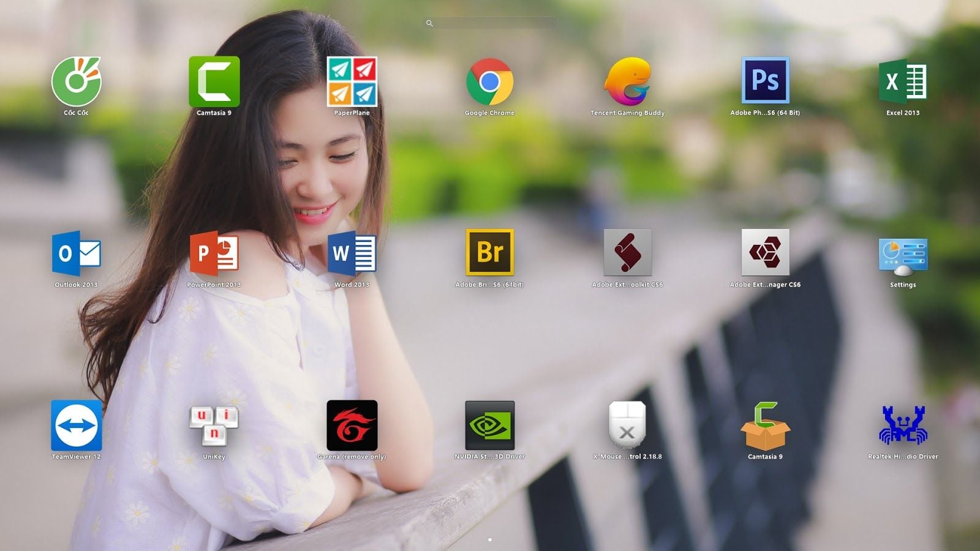This screenshot has height=551, width=980.
Task: Launch NVIDIA Stereoscopic 3D Driver
Action: click(490, 427)
